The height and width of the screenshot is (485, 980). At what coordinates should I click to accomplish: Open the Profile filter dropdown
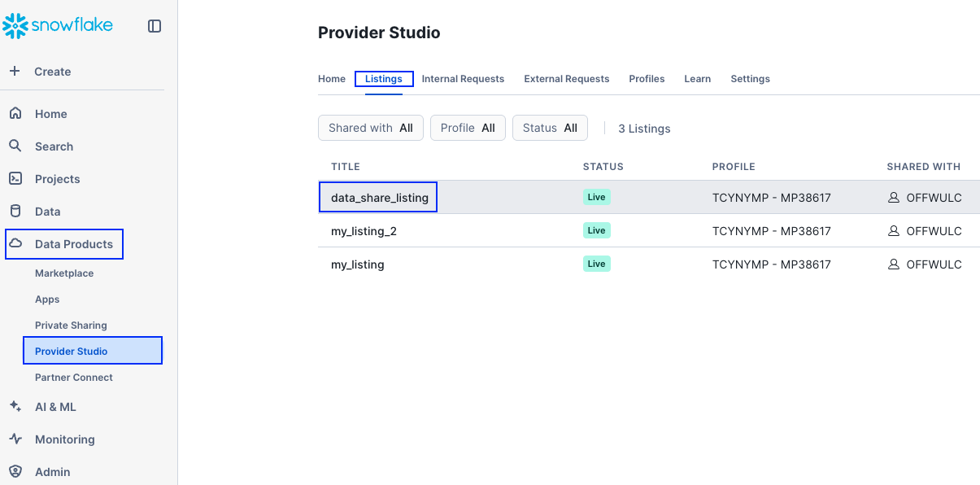pos(468,128)
